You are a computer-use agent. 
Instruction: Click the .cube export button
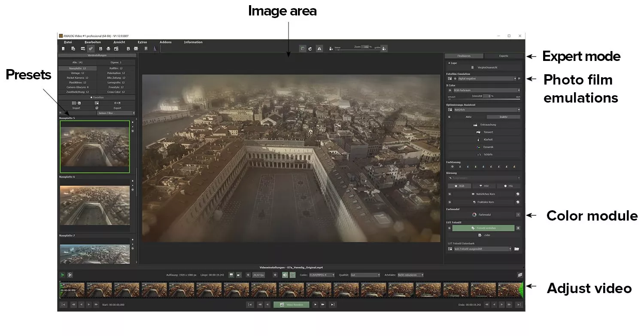484,235
